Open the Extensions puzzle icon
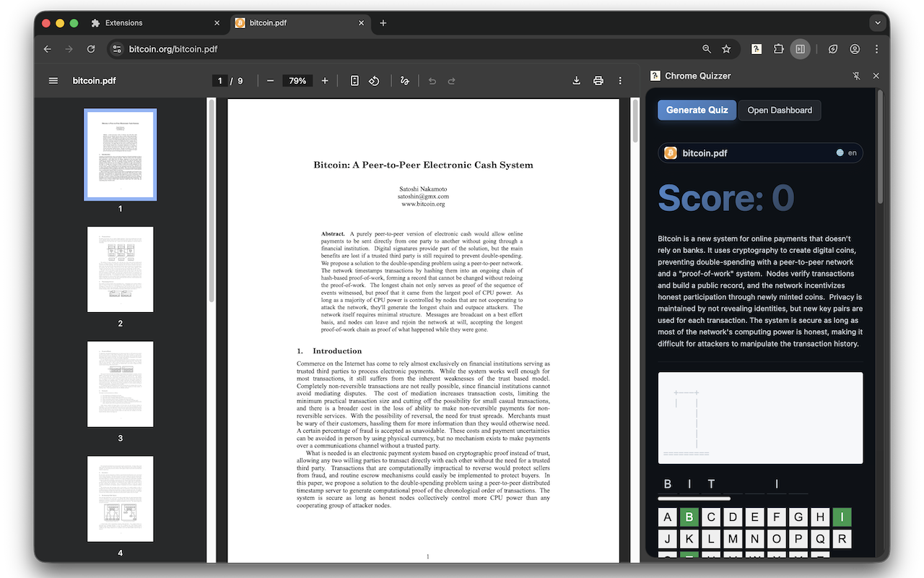 pyautogui.click(x=778, y=49)
